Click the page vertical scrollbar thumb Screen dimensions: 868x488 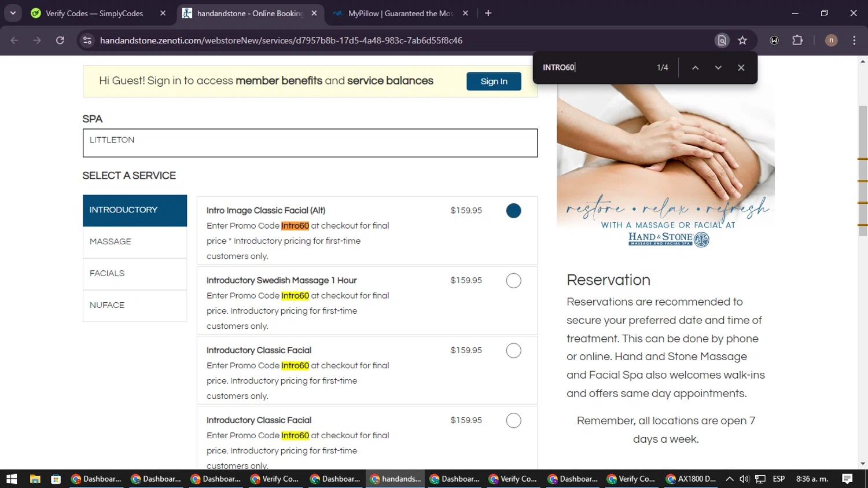tap(863, 171)
